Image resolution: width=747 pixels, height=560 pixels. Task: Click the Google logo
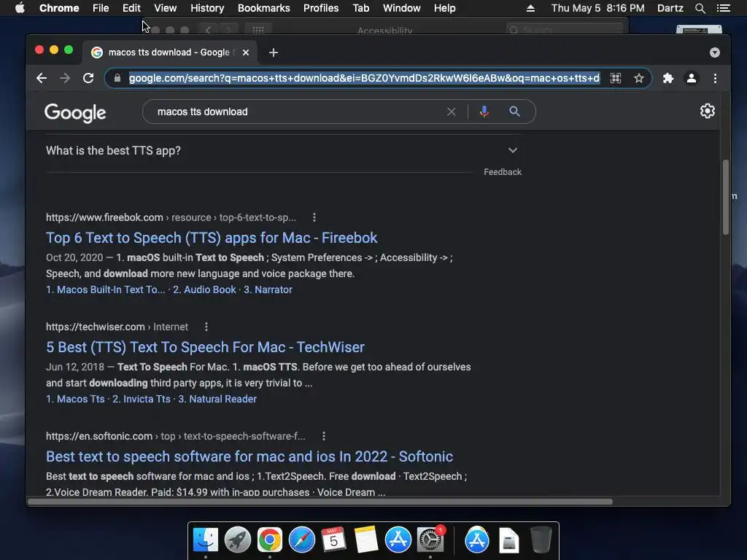[75, 113]
